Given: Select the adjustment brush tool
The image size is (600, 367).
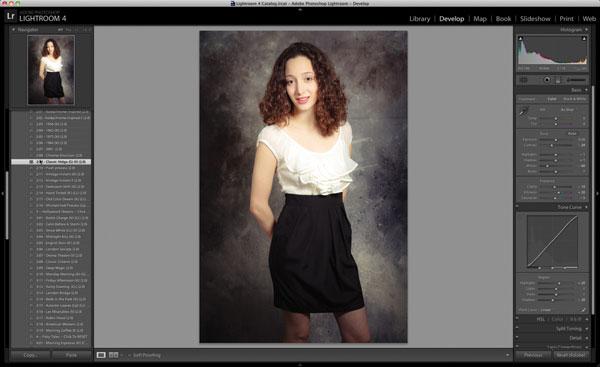Looking at the screenshot, I should (576, 80).
